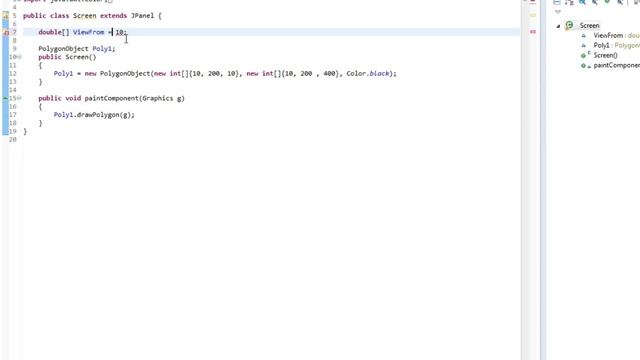This screenshot has width=640, height=360.
Task: Collapse the paintComponent fold at line 15
Action: coord(19,98)
